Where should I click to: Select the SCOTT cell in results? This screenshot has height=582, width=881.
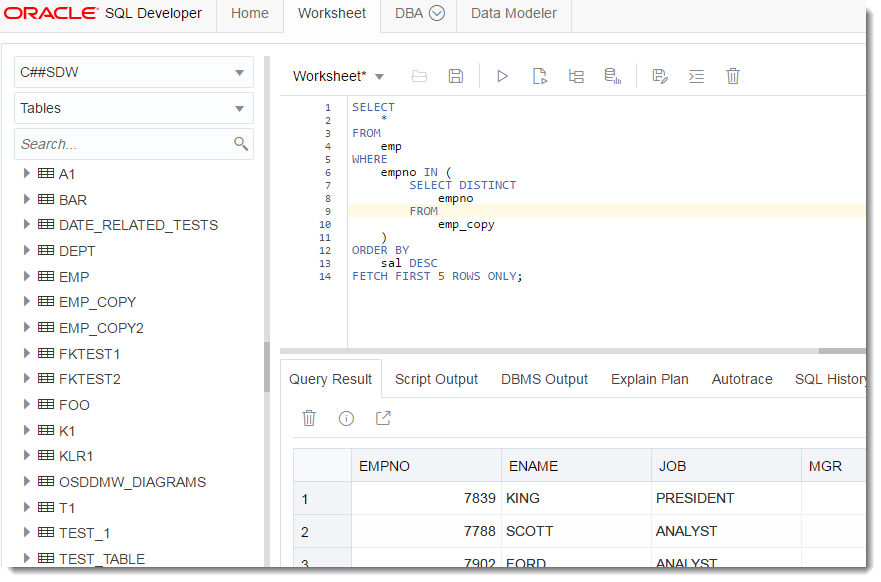click(x=576, y=531)
